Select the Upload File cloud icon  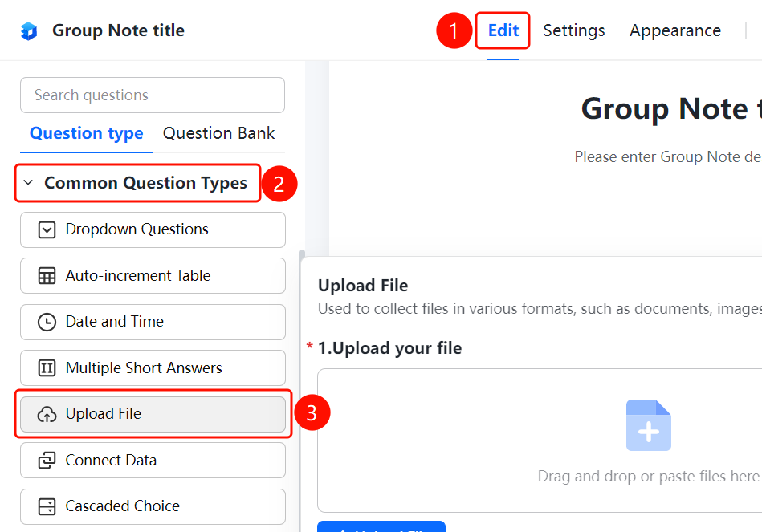[x=47, y=414]
